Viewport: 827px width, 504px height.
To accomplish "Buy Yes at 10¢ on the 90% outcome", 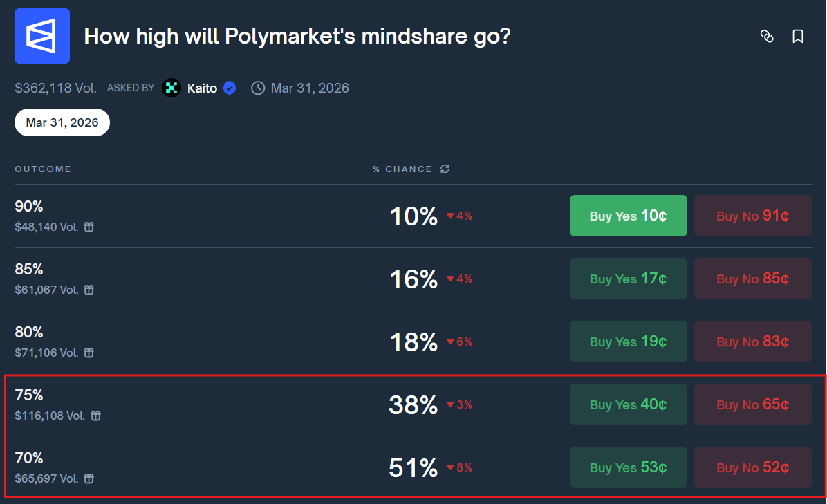I will tap(628, 216).
